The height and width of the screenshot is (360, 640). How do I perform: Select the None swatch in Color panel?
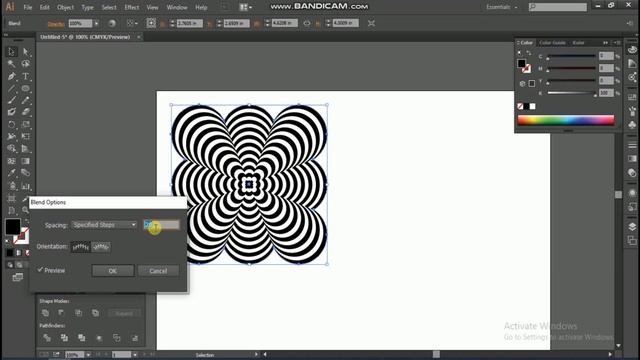(x=520, y=106)
